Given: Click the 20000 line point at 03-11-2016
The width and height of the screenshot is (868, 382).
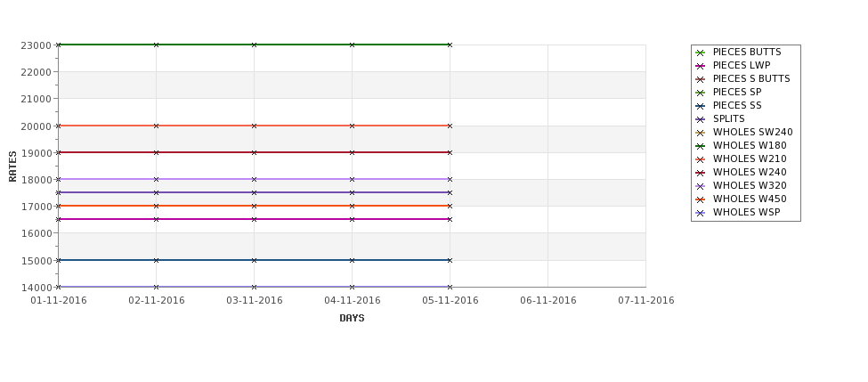Looking at the screenshot, I should 254,126.
